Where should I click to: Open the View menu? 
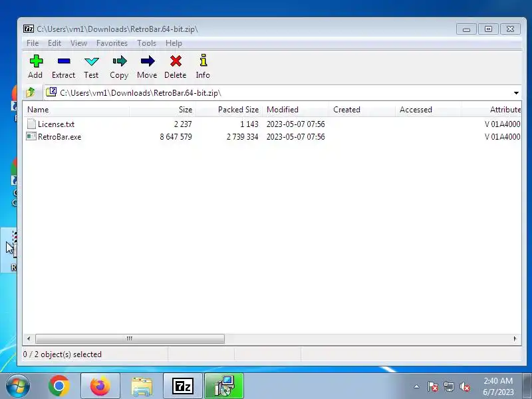[78, 43]
